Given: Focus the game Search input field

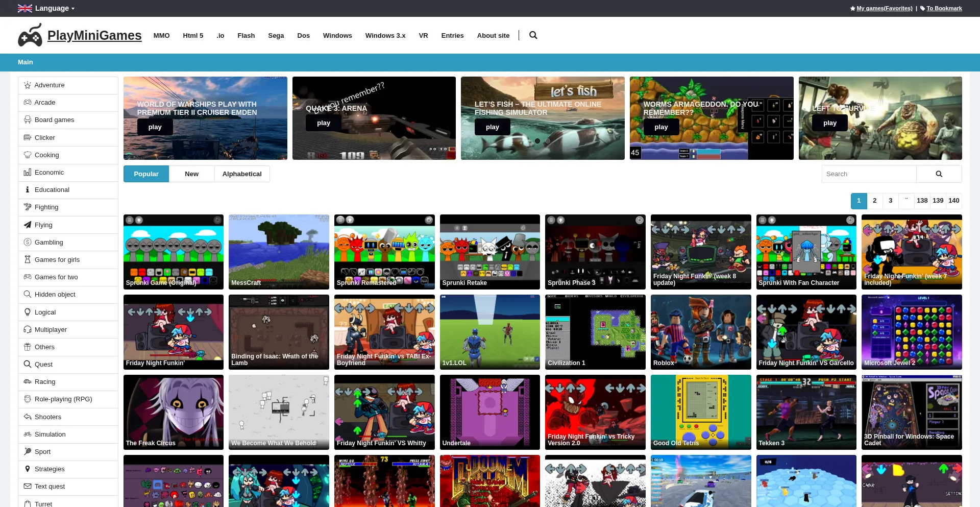Looking at the screenshot, I should coord(869,174).
